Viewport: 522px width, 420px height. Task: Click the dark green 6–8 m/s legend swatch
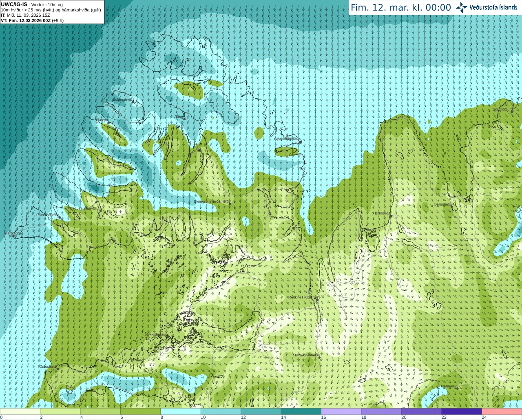[x=140, y=411]
